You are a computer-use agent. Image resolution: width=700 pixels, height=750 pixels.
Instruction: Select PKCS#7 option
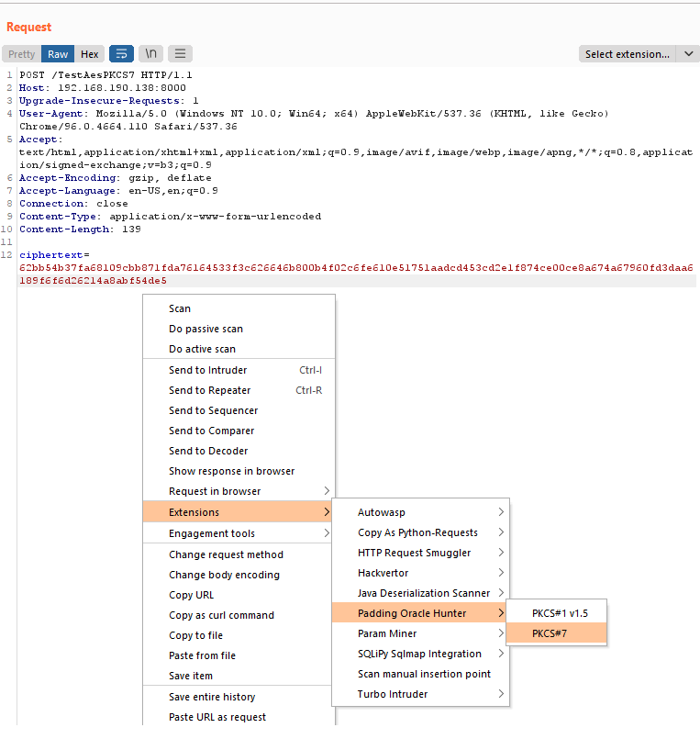[x=557, y=632]
